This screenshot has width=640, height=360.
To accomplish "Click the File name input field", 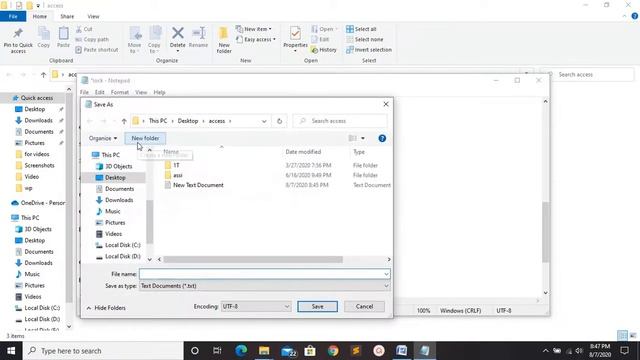I will tap(261, 274).
